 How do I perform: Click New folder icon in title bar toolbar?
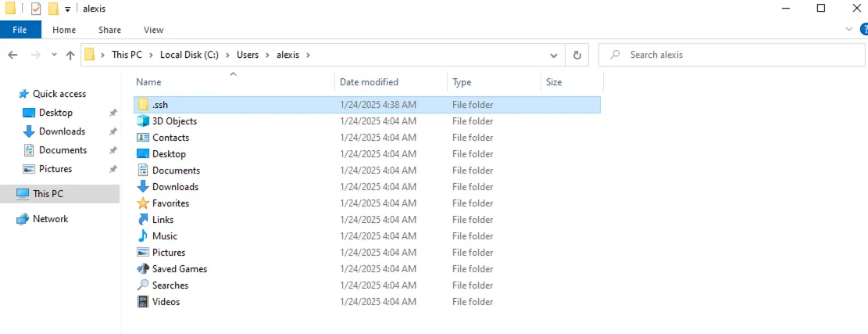click(x=53, y=9)
